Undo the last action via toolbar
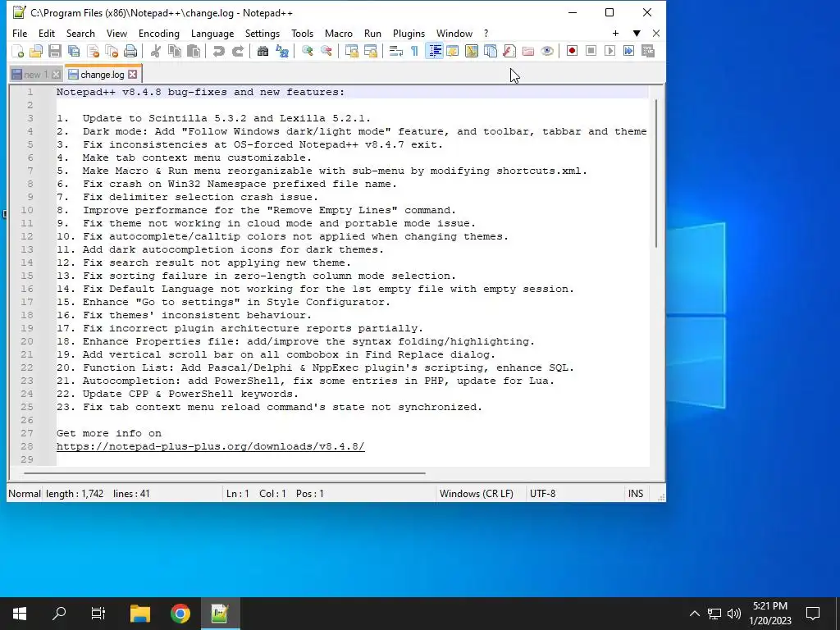This screenshot has height=630, width=840. tap(218, 51)
